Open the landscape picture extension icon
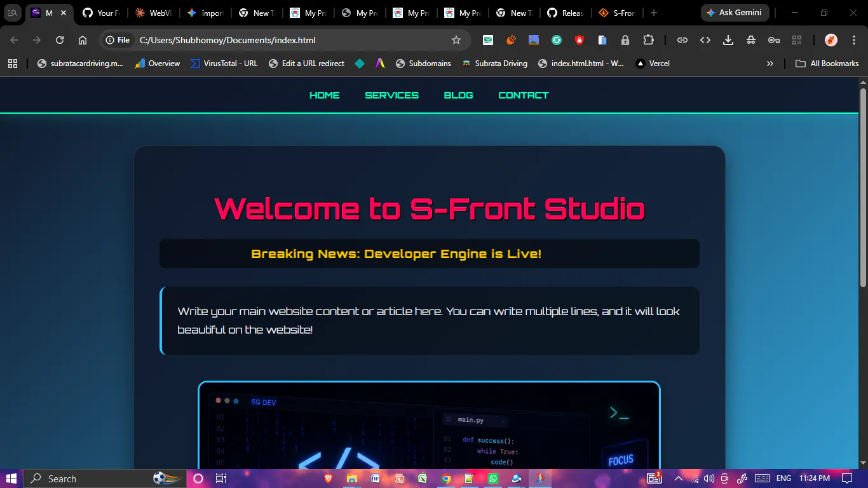 tap(534, 40)
